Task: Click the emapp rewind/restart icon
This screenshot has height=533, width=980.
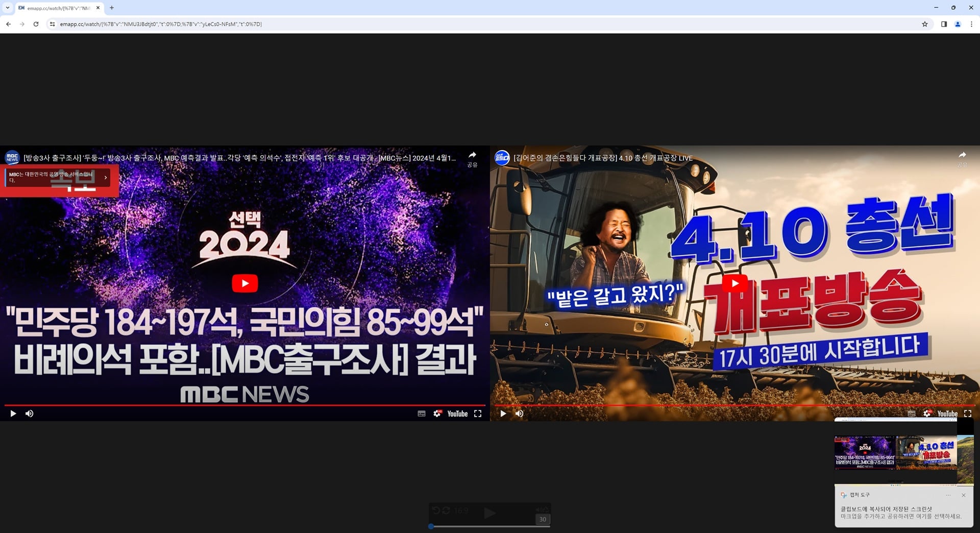Action: [435, 510]
